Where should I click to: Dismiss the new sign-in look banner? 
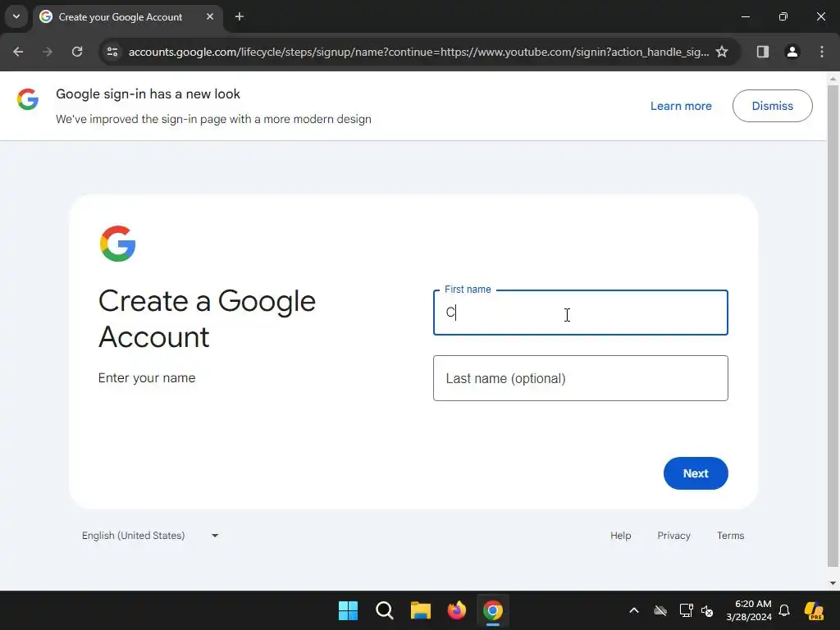pyautogui.click(x=773, y=106)
